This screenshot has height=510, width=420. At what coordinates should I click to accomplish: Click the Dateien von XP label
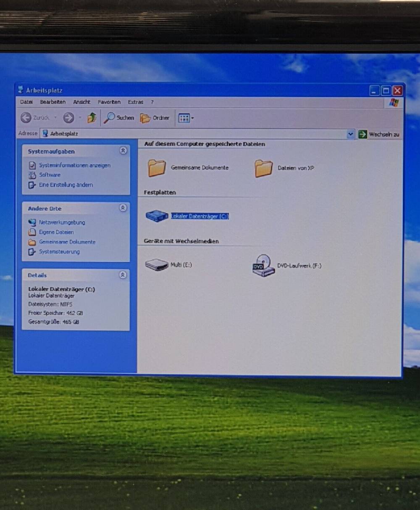296,168
